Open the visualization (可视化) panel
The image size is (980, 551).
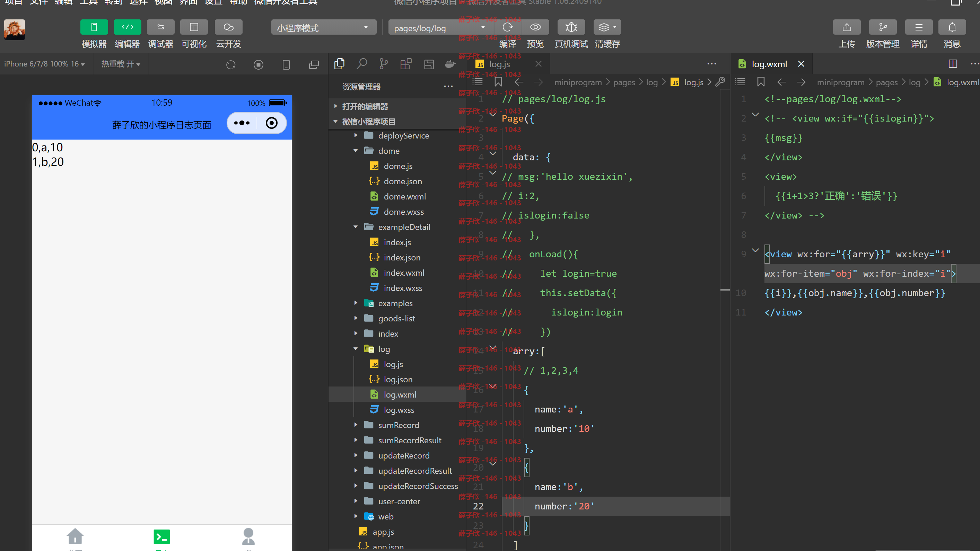pyautogui.click(x=194, y=27)
